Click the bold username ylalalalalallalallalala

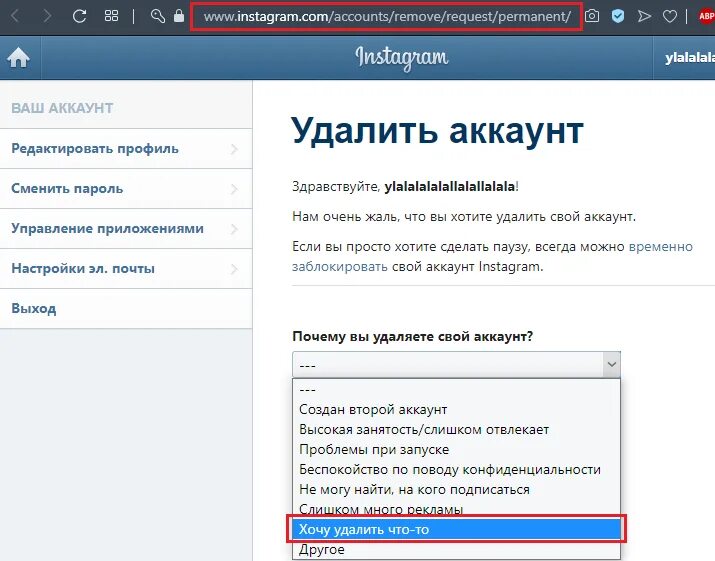450,187
